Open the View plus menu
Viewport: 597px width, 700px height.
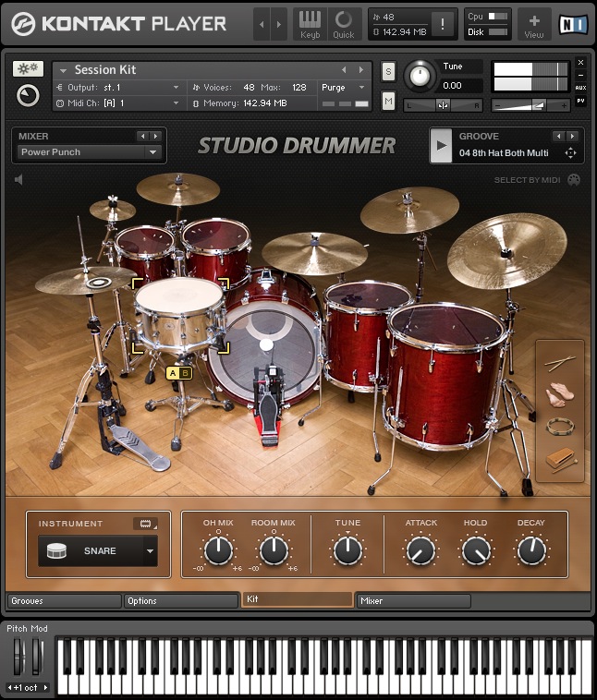click(x=534, y=25)
